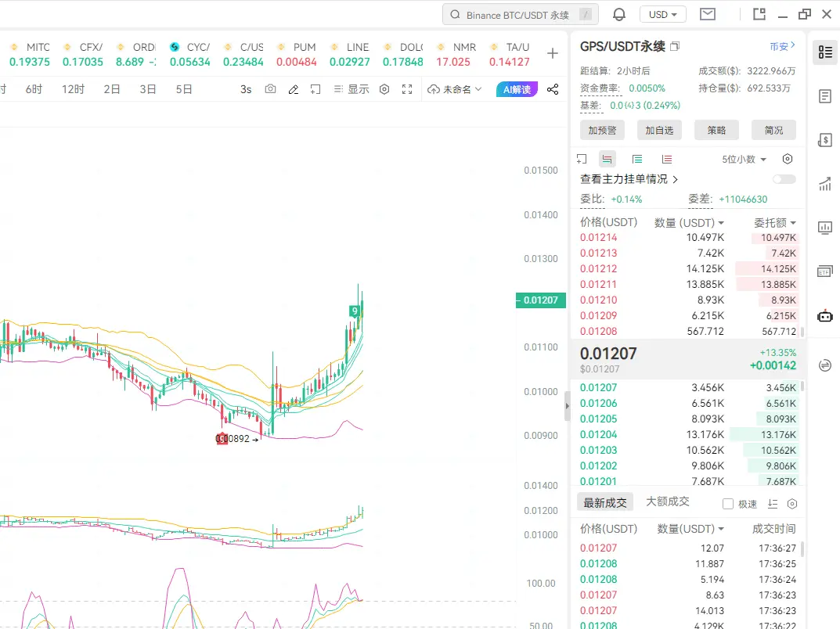Click sell order price 0.01214
This screenshot has height=629, width=840.
click(x=598, y=237)
